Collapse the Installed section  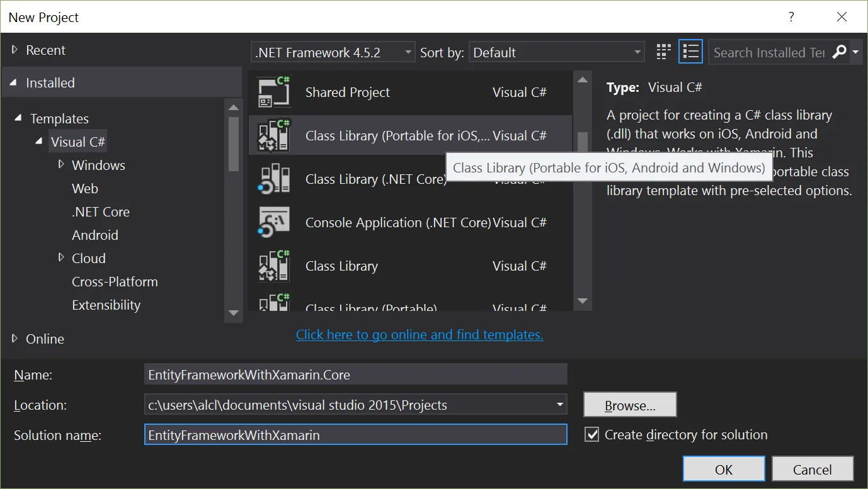14,82
